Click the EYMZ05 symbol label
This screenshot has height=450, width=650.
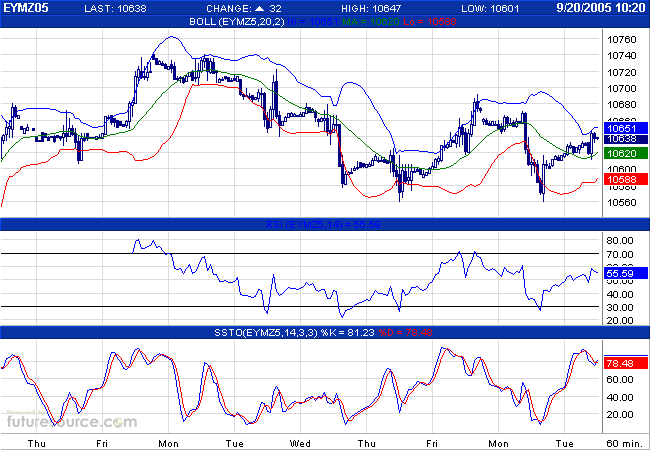pyautogui.click(x=26, y=8)
